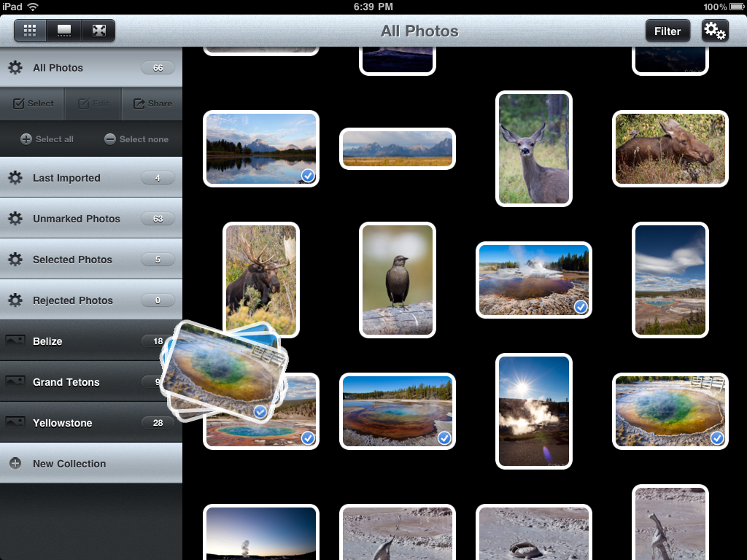The width and height of the screenshot is (747, 560).
Task: Click the 28 count badge on Yellowstone
Action: [158, 423]
